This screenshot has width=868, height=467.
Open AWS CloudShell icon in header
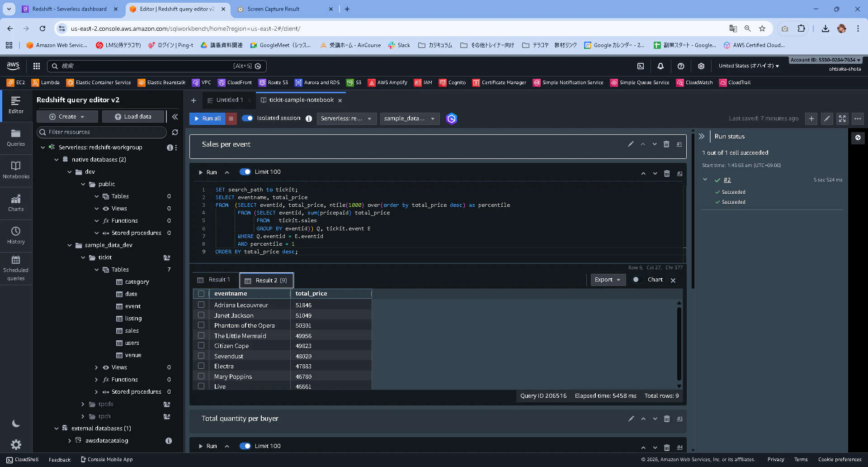(641, 66)
